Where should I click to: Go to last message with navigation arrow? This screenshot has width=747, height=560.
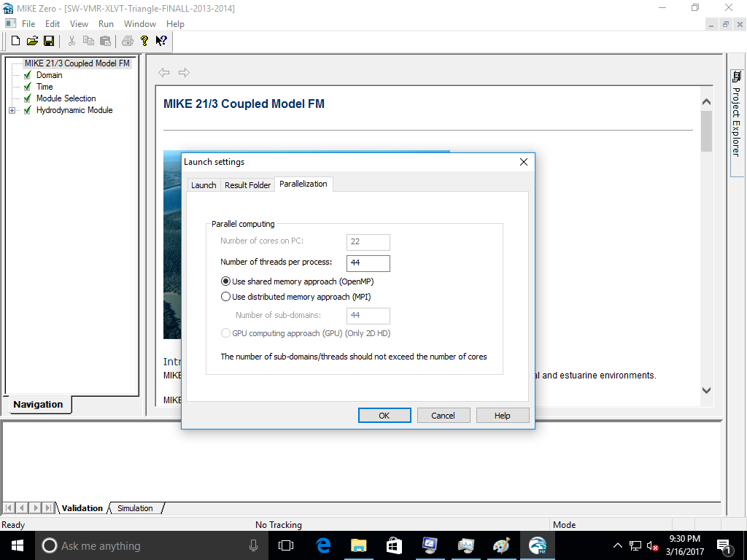point(49,508)
